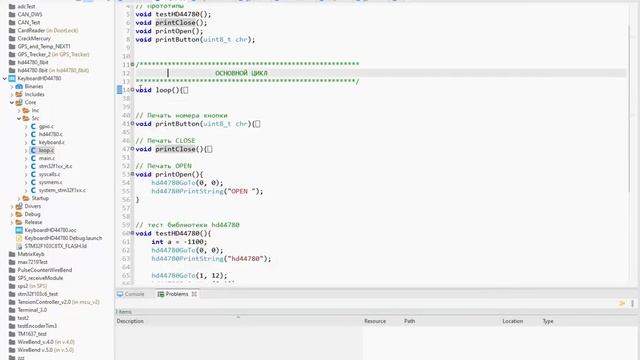Fold the header comment at line 11
Screen dimensions: 640x360
(x=132, y=64)
